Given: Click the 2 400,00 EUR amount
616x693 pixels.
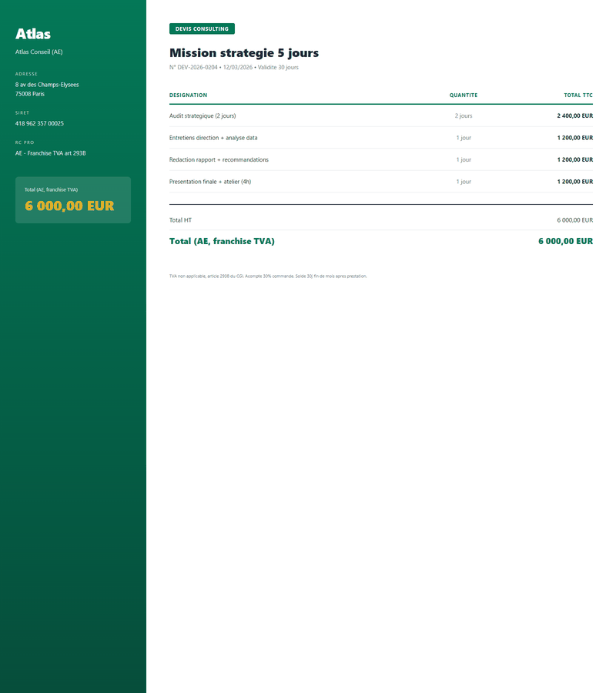Looking at the screenshot, I should (575, 115).
